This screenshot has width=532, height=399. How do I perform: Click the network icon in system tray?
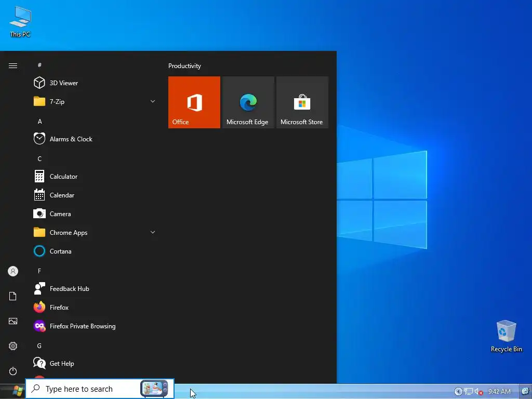(469, 392)
